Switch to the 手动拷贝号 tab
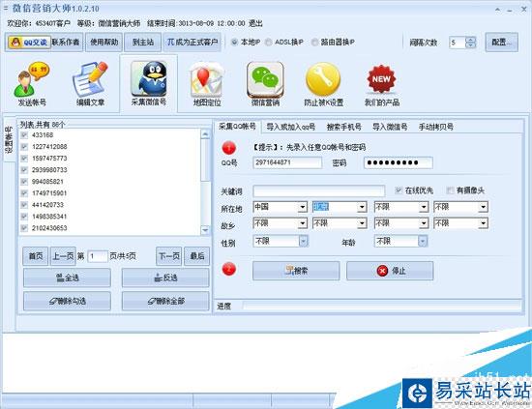The image size is (532, 409). [436, 127]
